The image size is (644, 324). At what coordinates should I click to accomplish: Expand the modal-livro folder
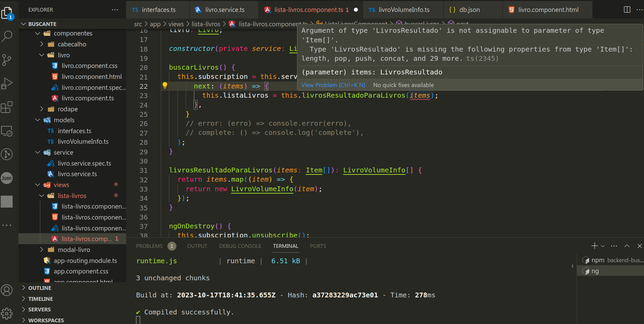[72, 250]
